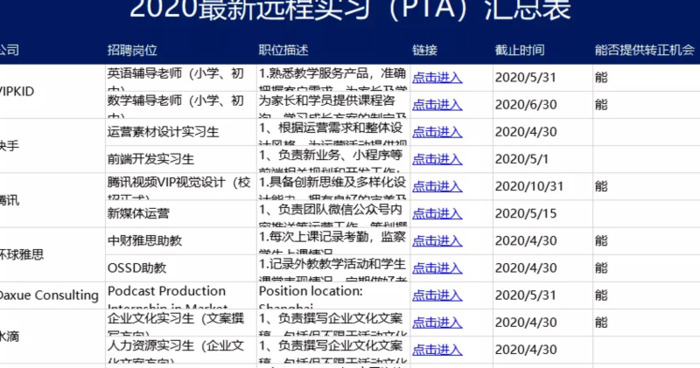The image size is (700, 368).
Task: Visit the 点击进入 link for Podcast Production
Action: pyautogui.click(x=437, y=296)
